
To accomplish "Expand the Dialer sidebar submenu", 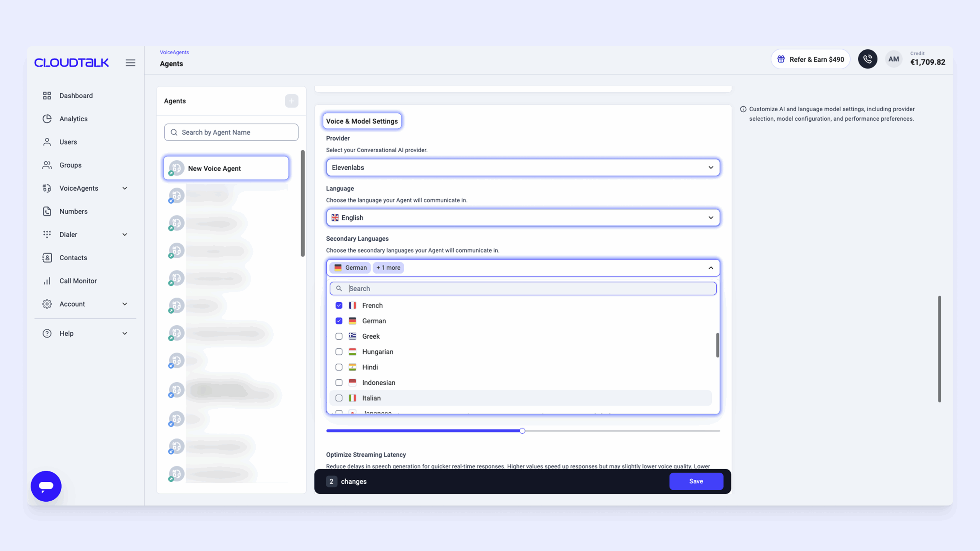I will point(124,235).
